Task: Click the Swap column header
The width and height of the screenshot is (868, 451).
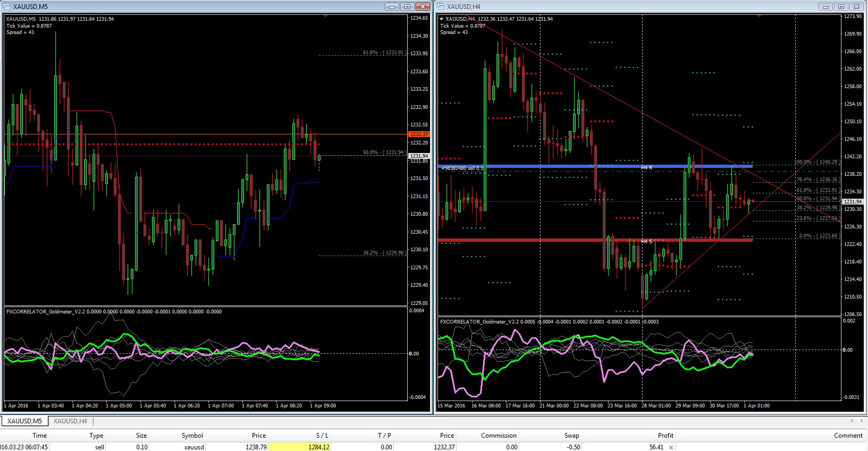Action: [x=571, y=436]
